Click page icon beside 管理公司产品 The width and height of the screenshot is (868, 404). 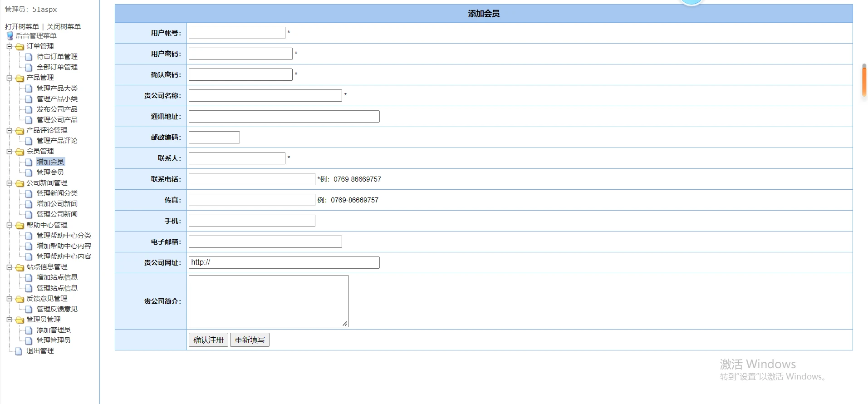[29, 120]
